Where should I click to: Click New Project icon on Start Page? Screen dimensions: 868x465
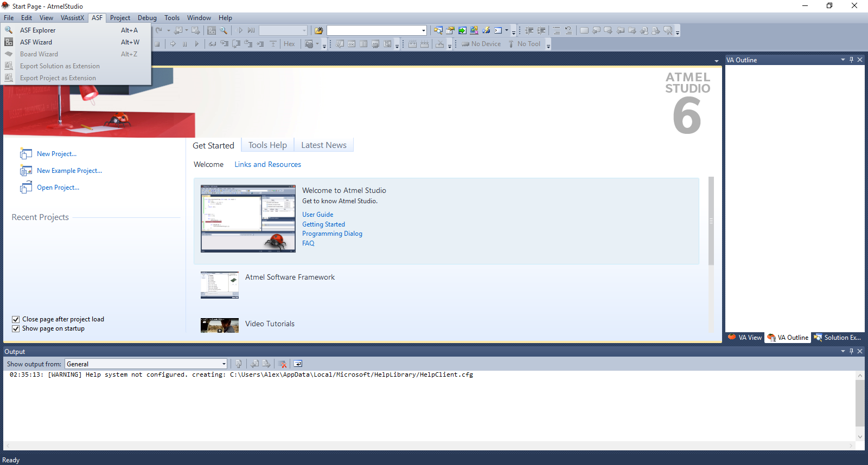click(25, 154)
